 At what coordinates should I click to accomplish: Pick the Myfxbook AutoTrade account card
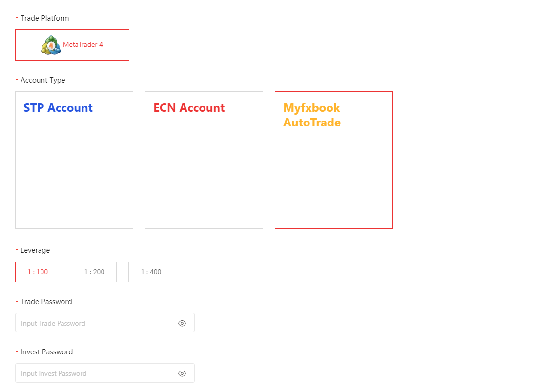(334, 160)
